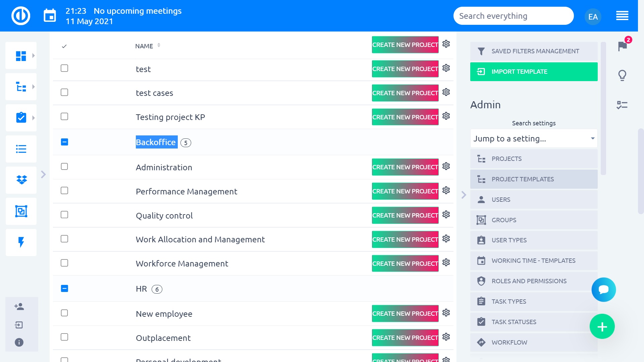Select the Projects tree icon in the sidebar
Screen dimensions: 644x362
coord(21,86)
